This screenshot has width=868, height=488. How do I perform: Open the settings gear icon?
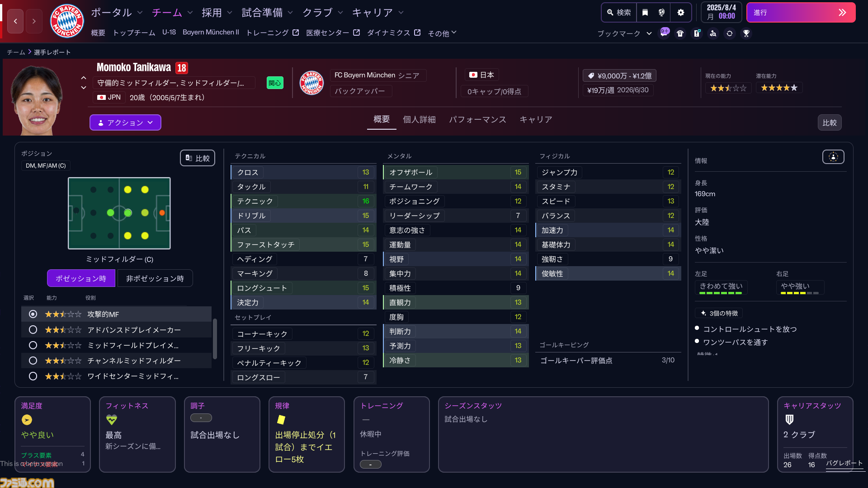point(681,13)
